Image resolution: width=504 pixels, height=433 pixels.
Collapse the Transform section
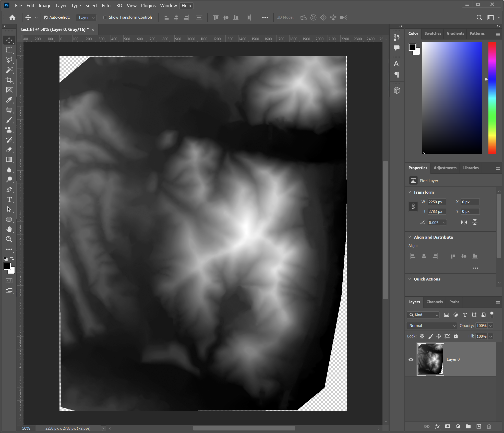pyautogui.click(x=409, y=192)
